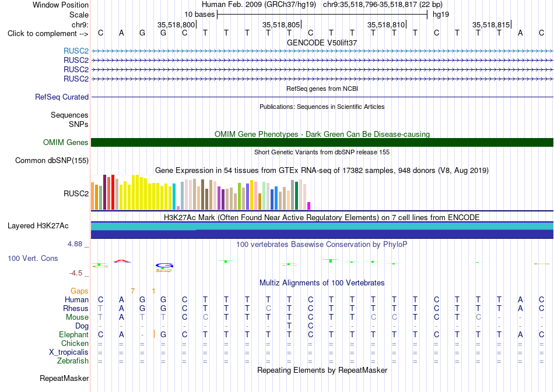The image size is (554, 392).
Task: Click the RepeatMasker track label
Action: [x=64, y=378]
